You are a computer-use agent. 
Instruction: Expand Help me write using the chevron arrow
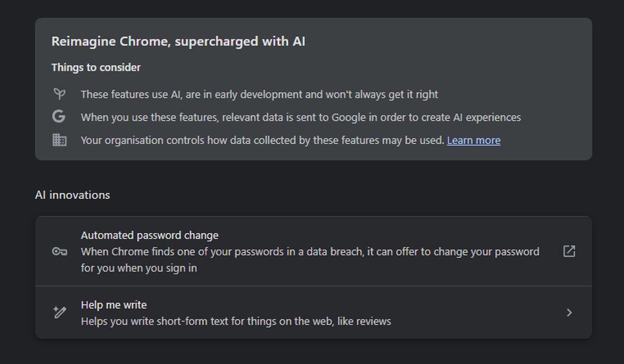tap(569, 312)
